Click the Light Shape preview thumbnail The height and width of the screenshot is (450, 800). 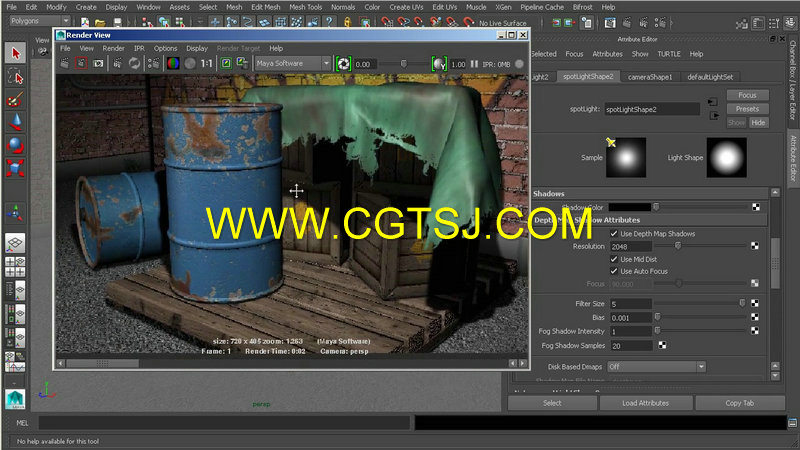(727, 157)
